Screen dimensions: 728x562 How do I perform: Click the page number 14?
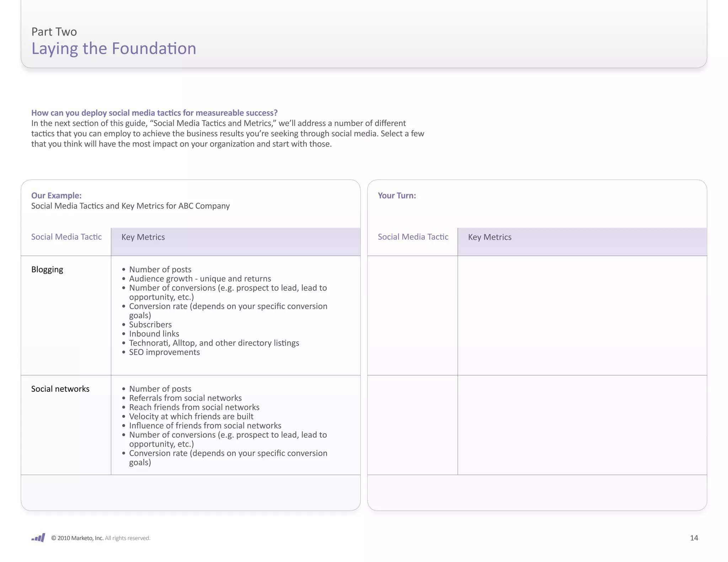point(694,538)
